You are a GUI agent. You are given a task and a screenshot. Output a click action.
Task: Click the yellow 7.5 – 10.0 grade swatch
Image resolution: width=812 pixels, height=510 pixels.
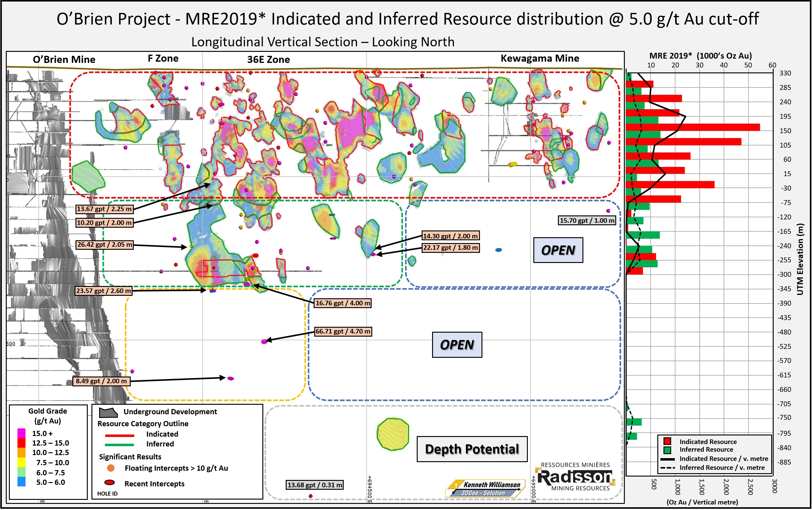tap(21, 462)
